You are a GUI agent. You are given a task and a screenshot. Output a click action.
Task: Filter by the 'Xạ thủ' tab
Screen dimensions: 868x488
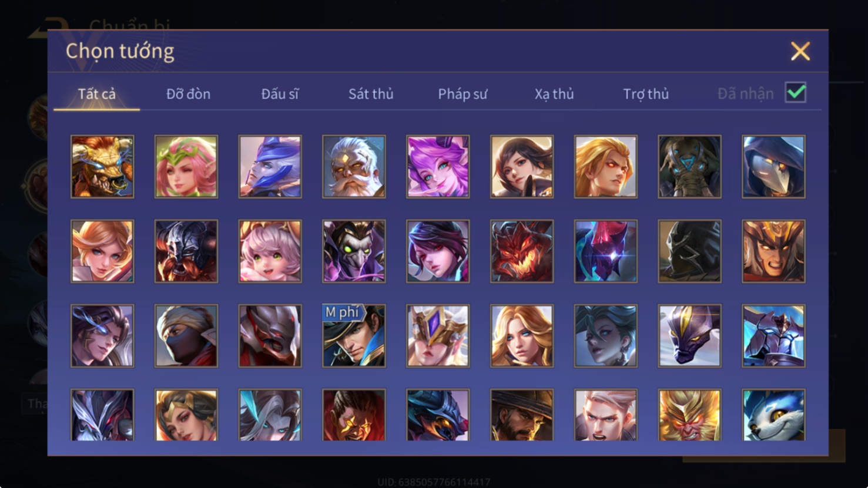(x=554, y=94)
